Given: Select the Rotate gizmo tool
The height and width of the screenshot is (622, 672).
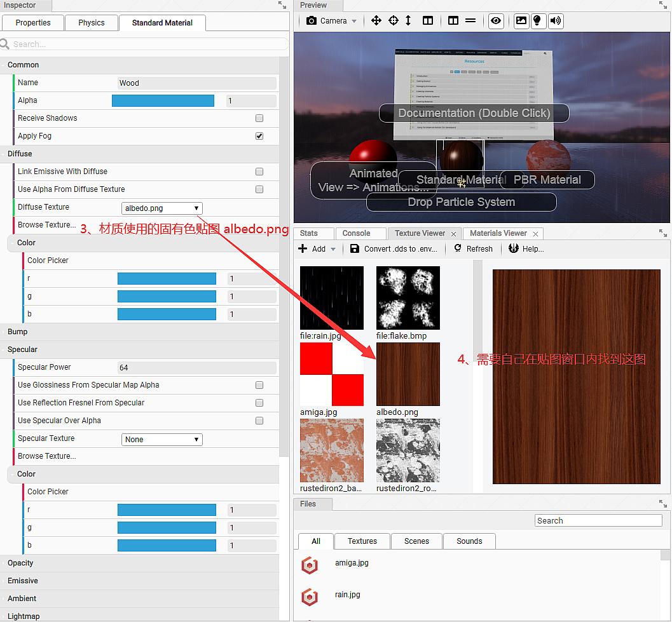Looking at the screenshot, I should click(394, 20).
